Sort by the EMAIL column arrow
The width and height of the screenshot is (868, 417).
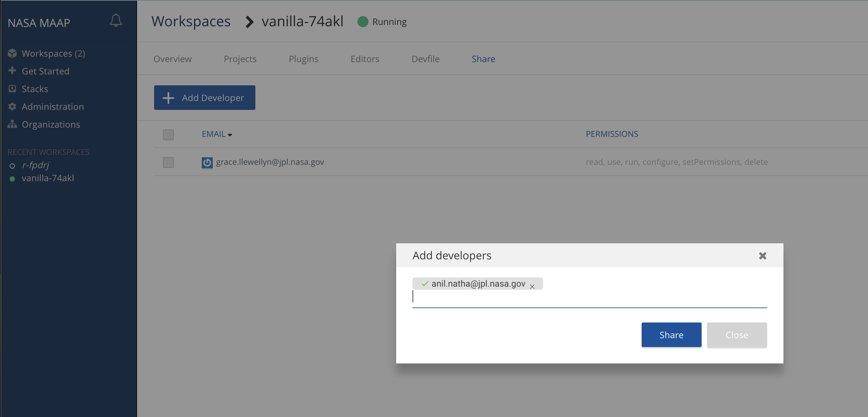(230, 135)
